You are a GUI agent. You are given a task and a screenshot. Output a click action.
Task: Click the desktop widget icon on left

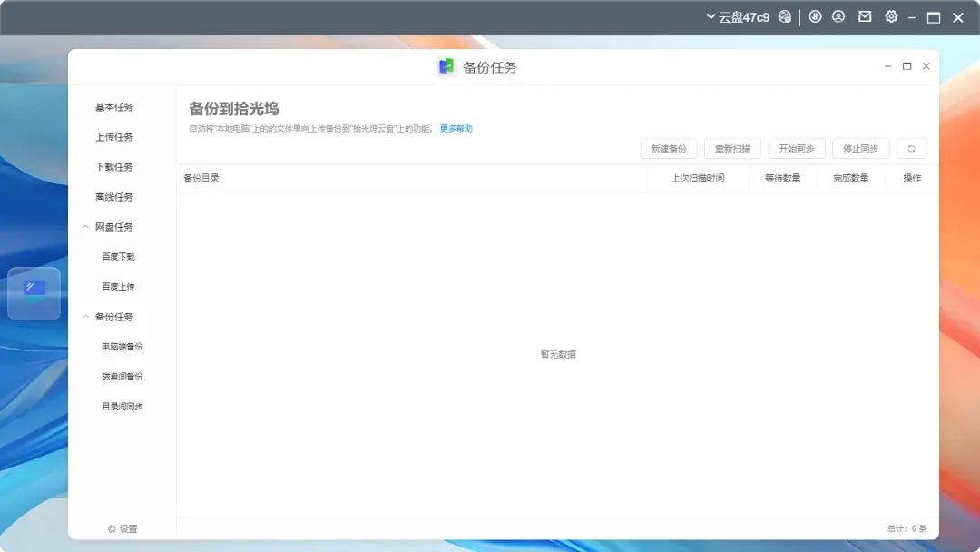tap(34, 293)
